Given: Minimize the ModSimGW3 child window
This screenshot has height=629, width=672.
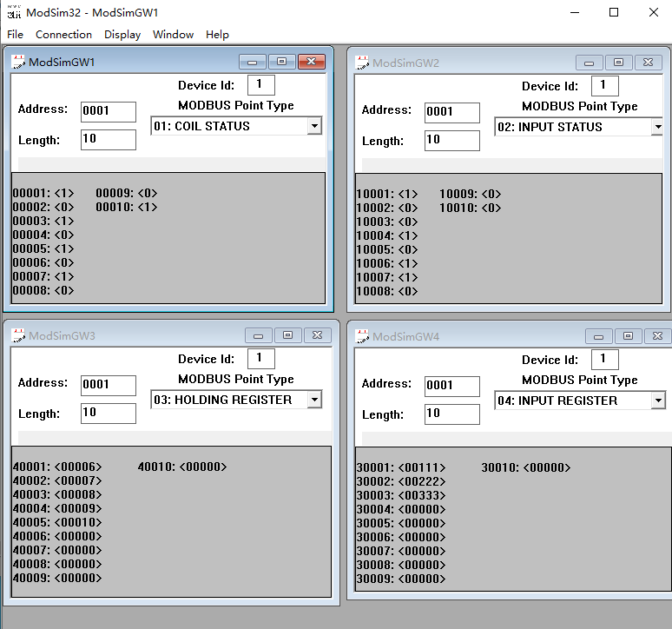Looking at the screenshot, I should click(259, 335).
